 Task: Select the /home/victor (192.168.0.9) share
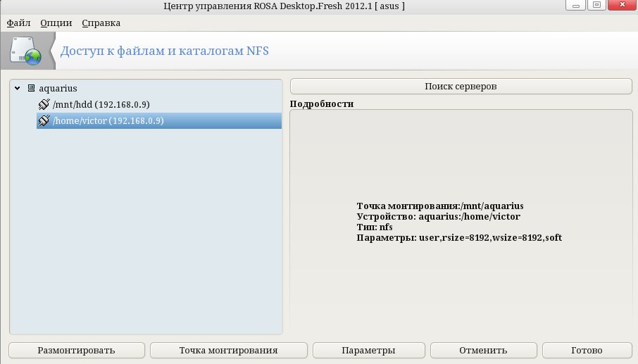pyautogui.click(x=158, y=121)
